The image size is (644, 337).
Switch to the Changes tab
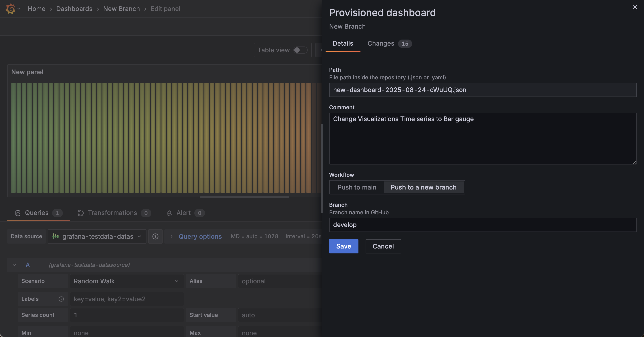point(390,44)
